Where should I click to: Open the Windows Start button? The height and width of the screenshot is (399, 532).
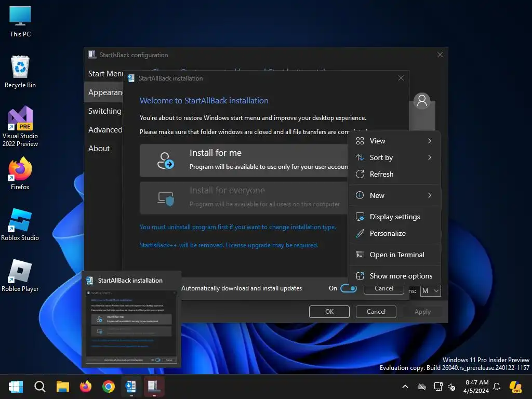[x=16, y=387]
